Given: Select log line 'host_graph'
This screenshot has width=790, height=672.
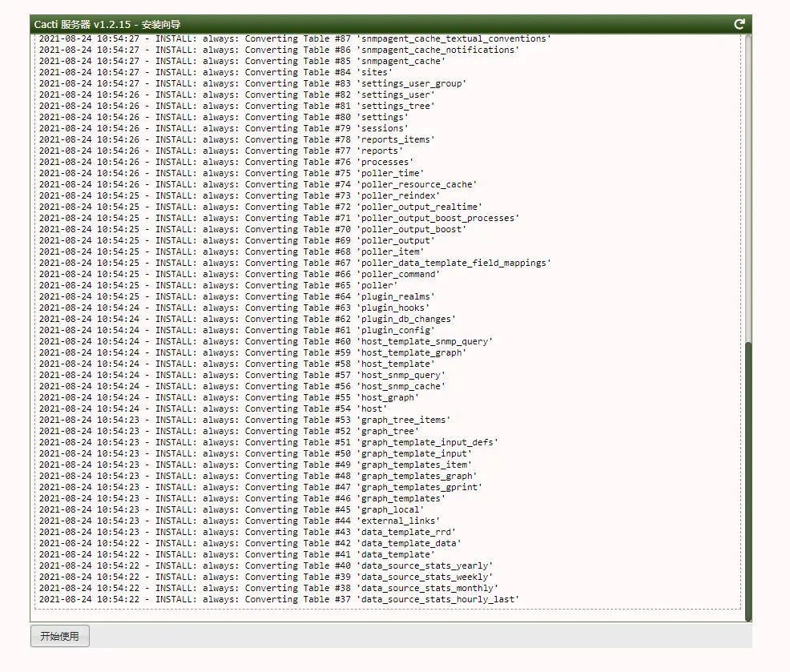Looking at the screenshot, I should 228,397.
